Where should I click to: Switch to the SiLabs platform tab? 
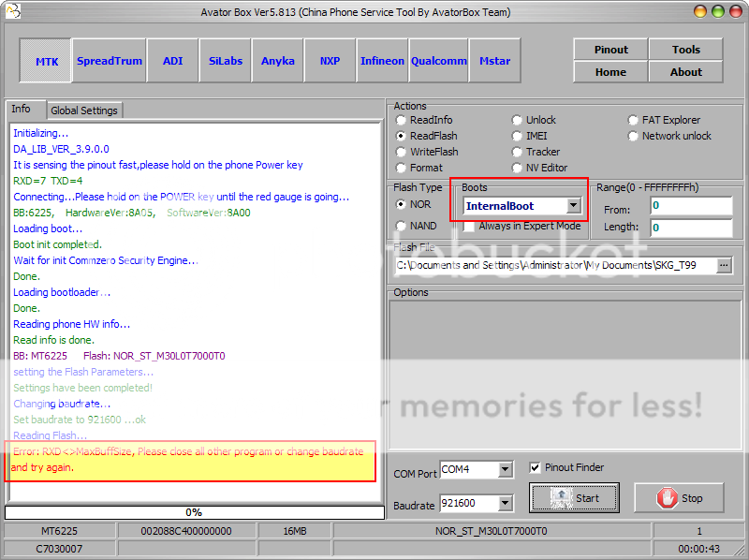(x=226, y=61)
